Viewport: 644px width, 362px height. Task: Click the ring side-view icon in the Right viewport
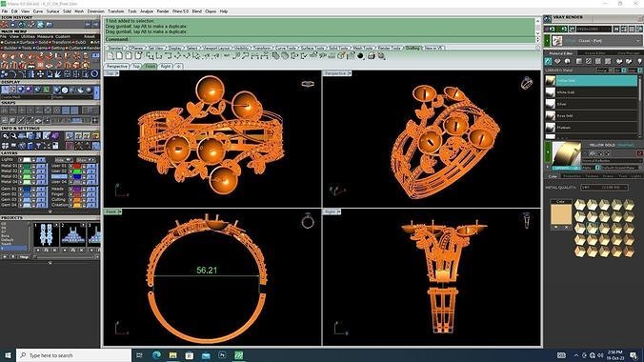[x=527, y=221]
